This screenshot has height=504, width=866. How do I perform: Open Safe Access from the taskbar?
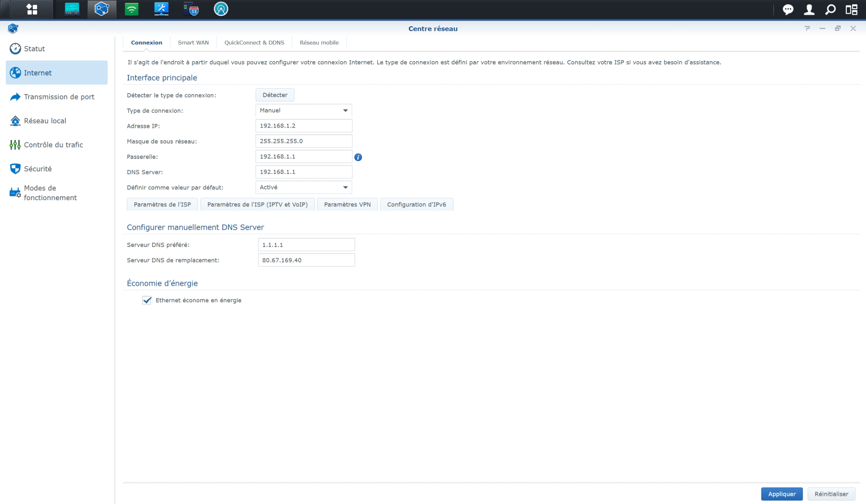coord(221,9)
